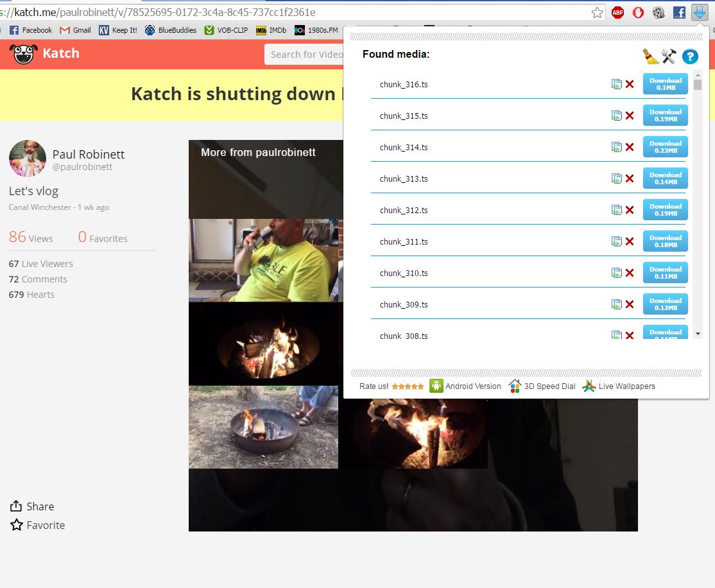Open Paul Robinett profile avatar

tap(28, 159)
